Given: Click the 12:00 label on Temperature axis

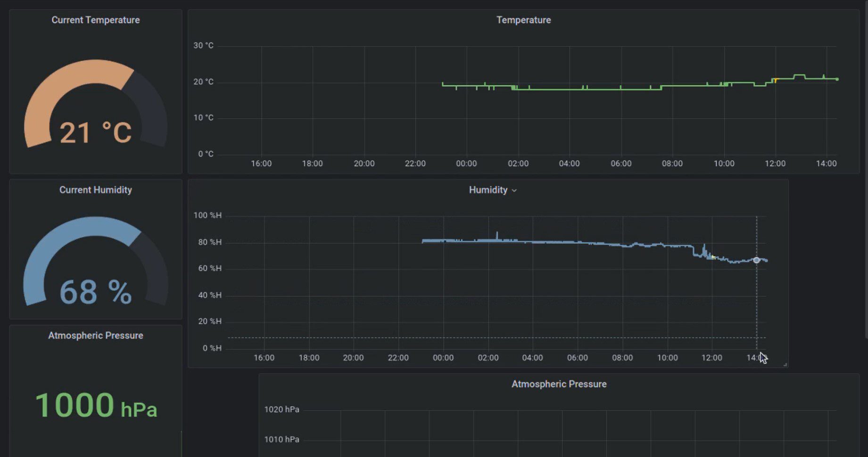Looking at the screenshot, I should click(x=775, y=164).
